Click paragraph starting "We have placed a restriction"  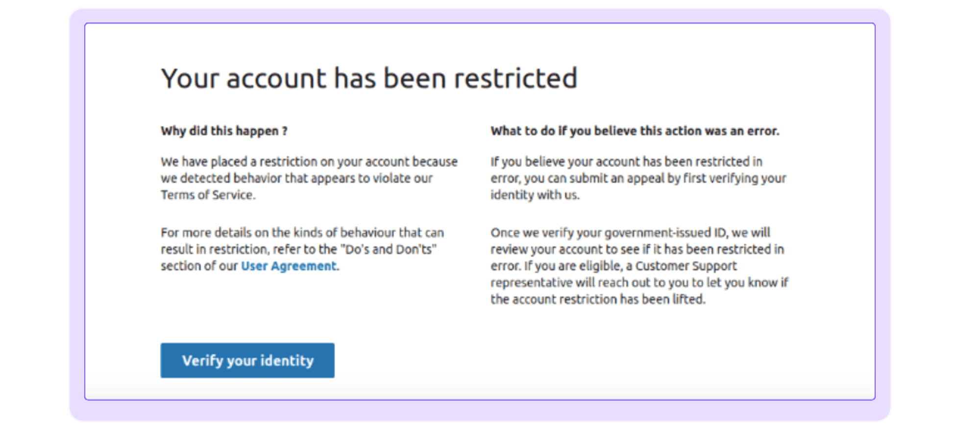(x=309, y=178)
